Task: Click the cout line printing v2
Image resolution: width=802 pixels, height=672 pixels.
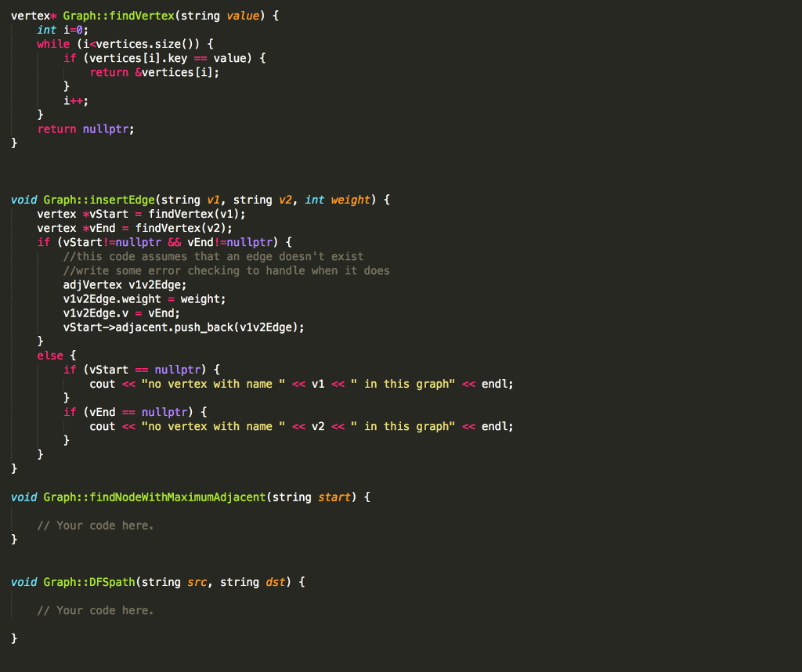Action: 302,427
